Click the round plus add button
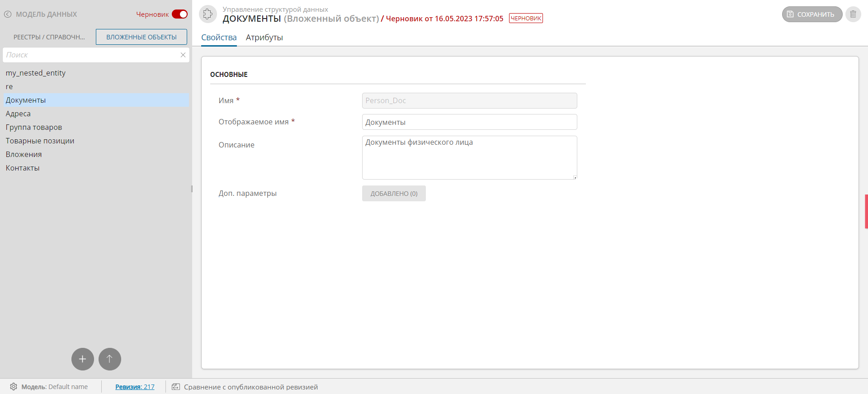Image resolution: width=868 pixels, height=394 pixels. click(83, 359)
